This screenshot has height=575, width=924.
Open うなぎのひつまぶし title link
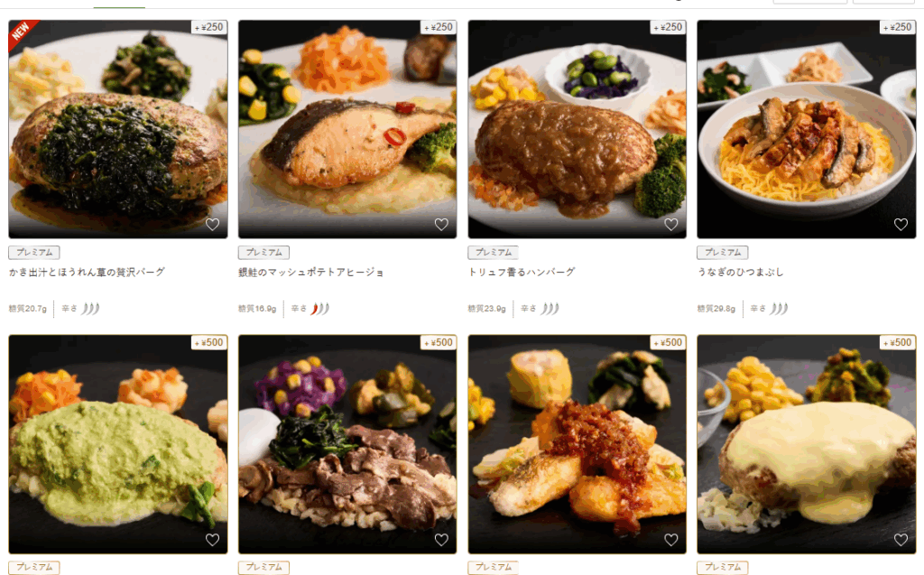click(x=740, y=272)
